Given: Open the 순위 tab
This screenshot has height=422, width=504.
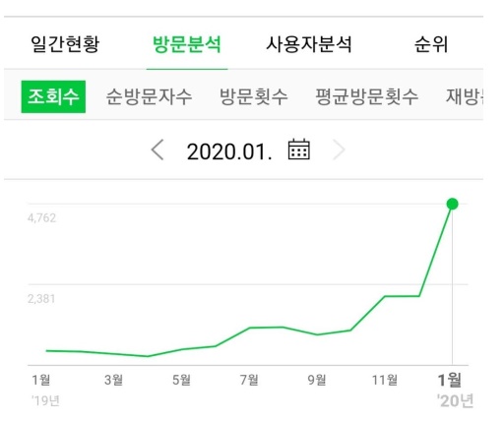Looking at the screenshot, I should pyautogui.click(x=431, y=44).
